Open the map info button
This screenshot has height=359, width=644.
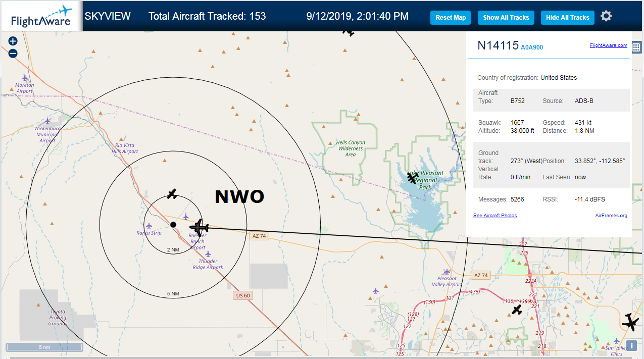point(632,346)
